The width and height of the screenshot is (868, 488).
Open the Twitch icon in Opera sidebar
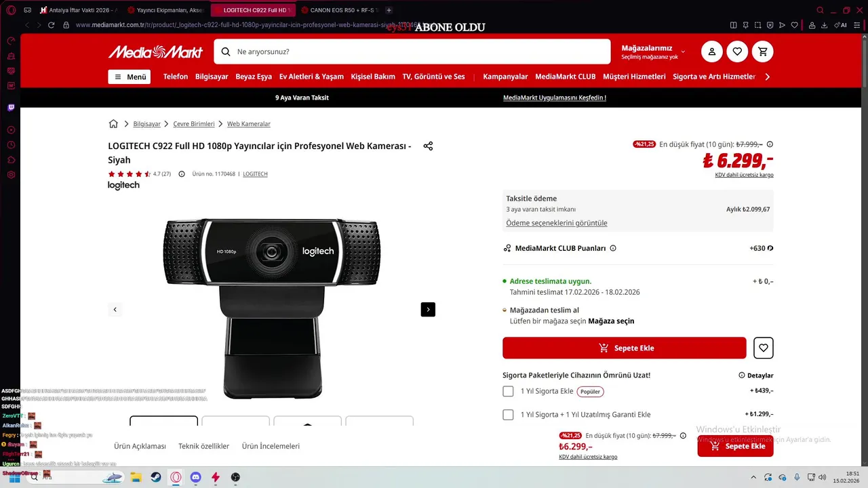coord(11,108)
